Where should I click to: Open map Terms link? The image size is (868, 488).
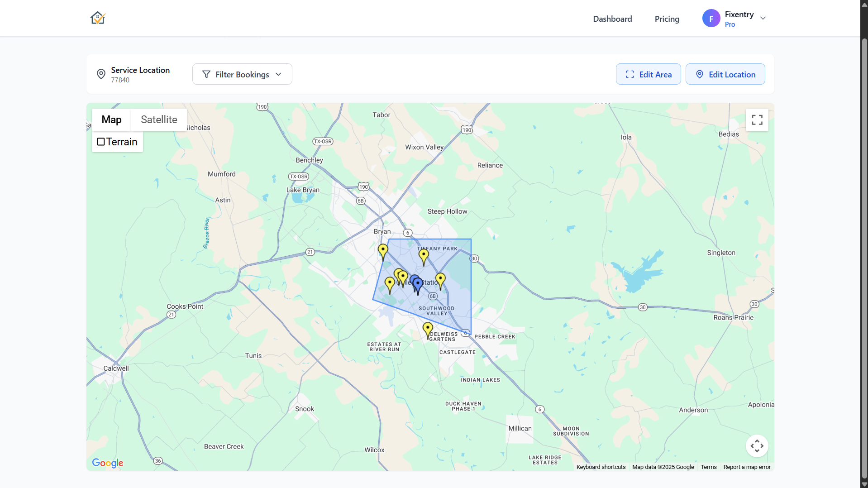click(x=708, y=467)
